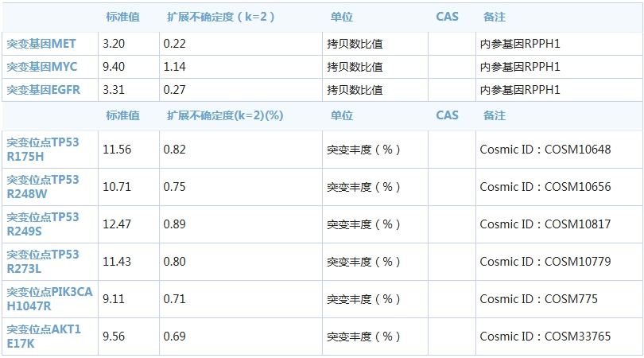Screen dimensions: 644x358
Task: Select the R273L standard value 11.43
Action: 117,262
